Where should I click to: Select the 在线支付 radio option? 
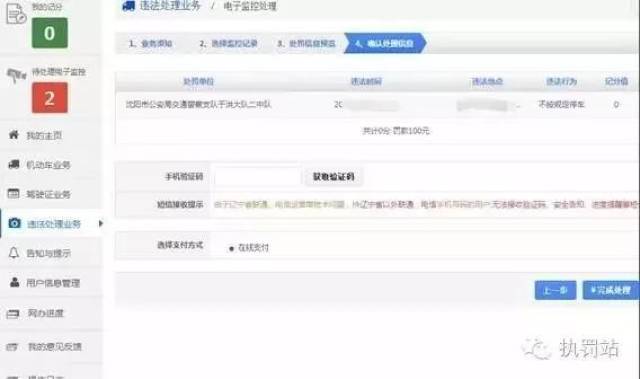pyautogui.click(x=231, y=248)
